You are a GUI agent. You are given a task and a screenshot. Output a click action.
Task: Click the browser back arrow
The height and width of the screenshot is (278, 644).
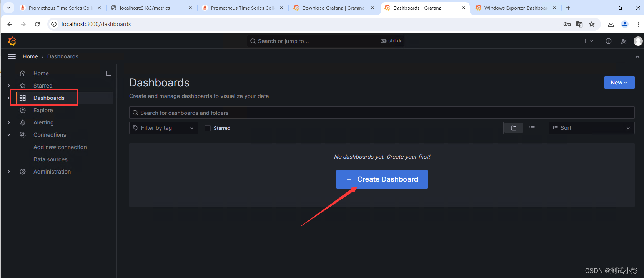coord(10,24)
